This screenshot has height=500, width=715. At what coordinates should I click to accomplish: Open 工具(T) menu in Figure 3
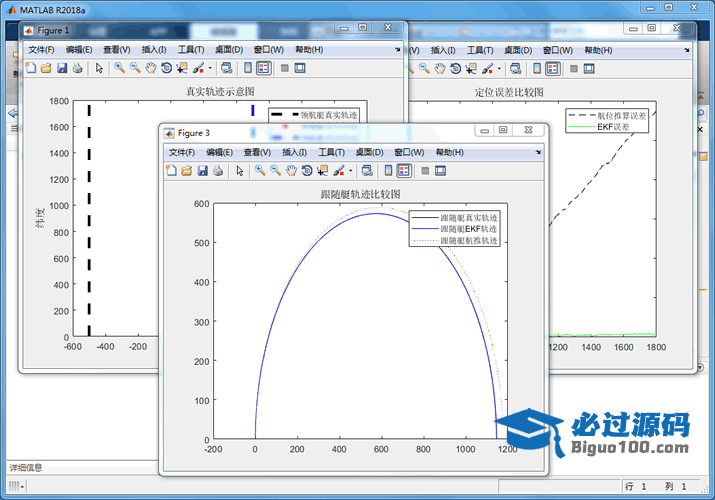coord(332,152)
